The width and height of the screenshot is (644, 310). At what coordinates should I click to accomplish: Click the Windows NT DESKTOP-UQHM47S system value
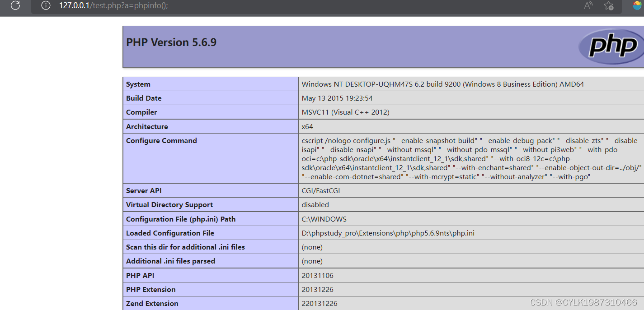pyautogui.click(x=443, y=84)
